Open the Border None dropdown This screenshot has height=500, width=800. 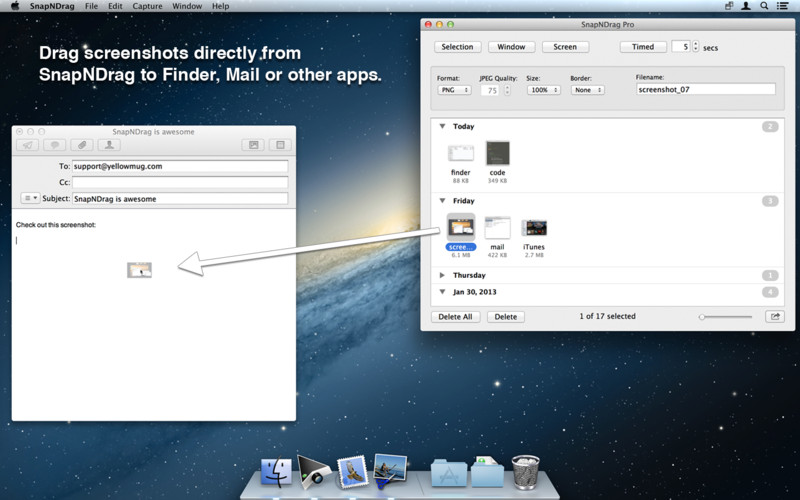tap(588, 90)
